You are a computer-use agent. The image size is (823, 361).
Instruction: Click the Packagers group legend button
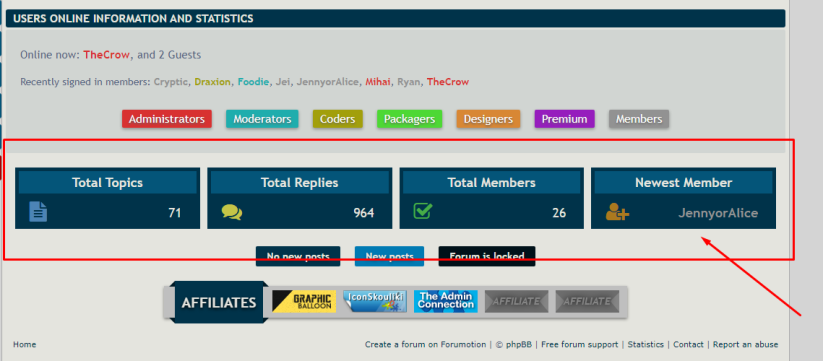409,119
